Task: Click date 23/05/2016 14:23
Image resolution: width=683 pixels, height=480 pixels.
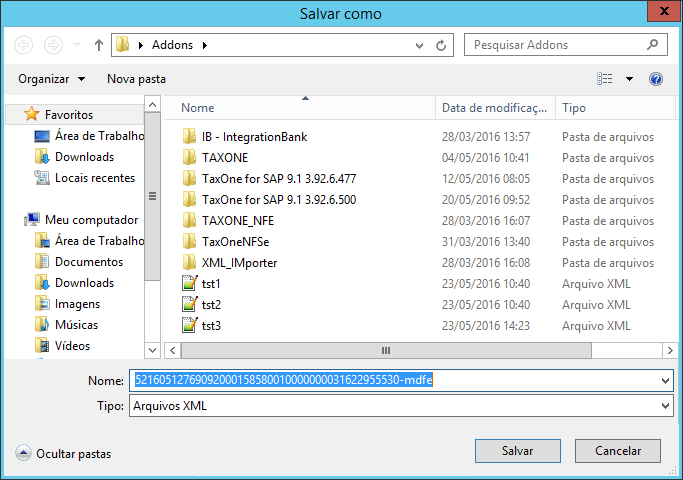Action: [x=486, y=325]
